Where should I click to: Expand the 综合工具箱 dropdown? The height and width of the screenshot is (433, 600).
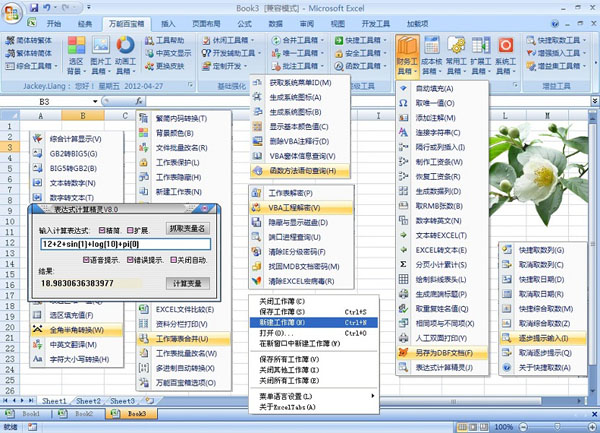[x=56, y=66]
